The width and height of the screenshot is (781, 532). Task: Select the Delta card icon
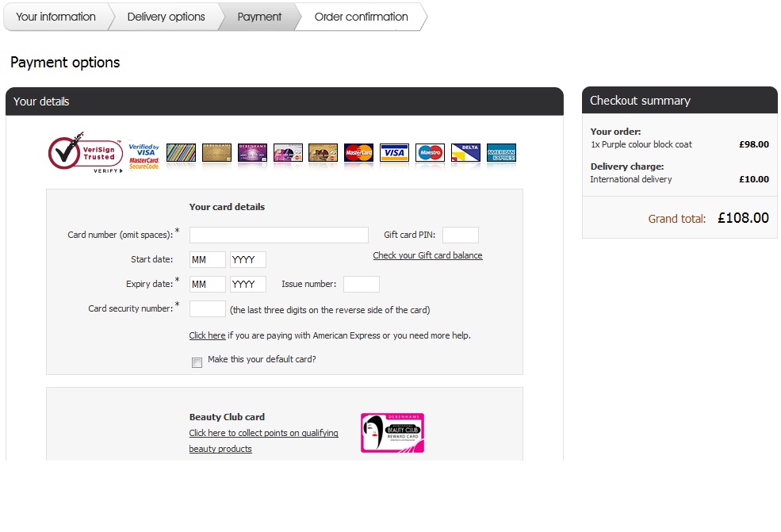465,153
